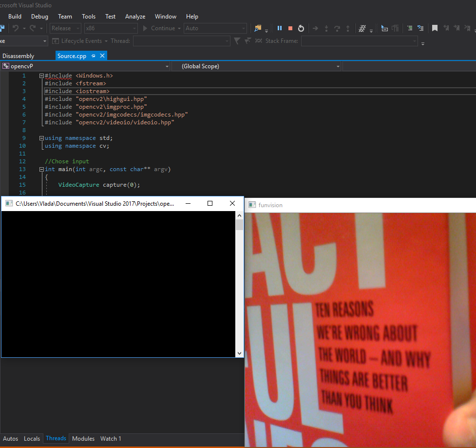This screenshot has height=448, width=476.
Task: Click the Stop Debugging red square icon
Action: coord(290,28)
